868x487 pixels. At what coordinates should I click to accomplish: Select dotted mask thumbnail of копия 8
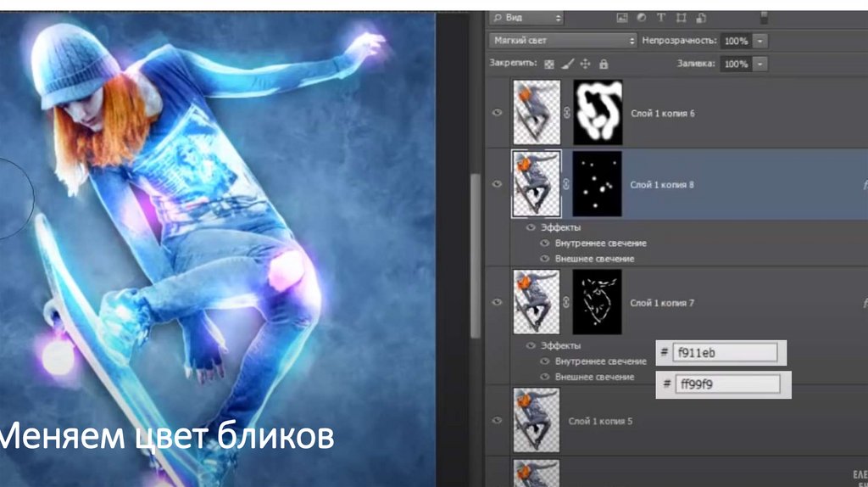pyautogui.click(x=598, y=184)
